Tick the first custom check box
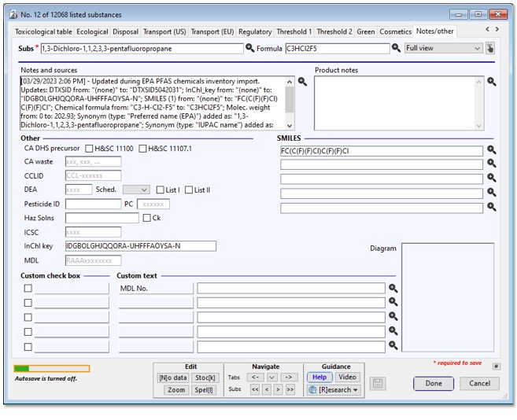517x420 pixels. [x=28, y=288]
